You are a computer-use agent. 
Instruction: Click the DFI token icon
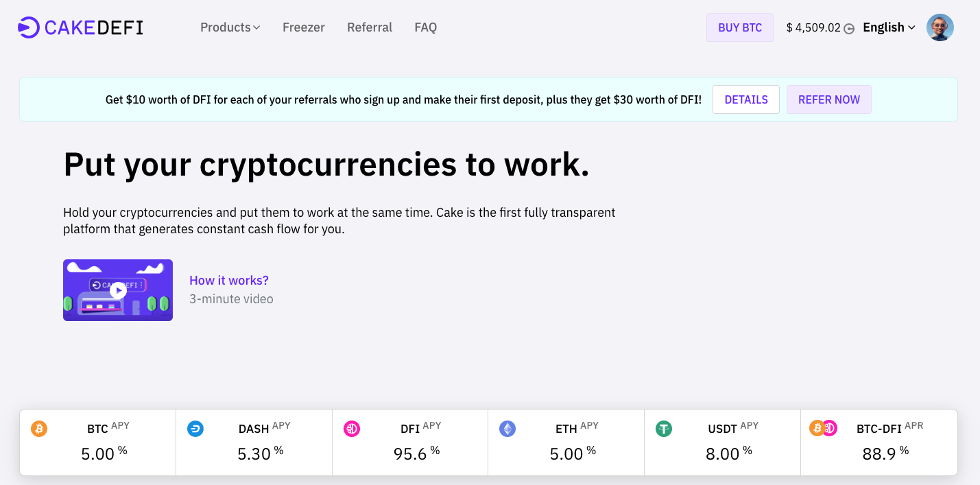[351, 428]
